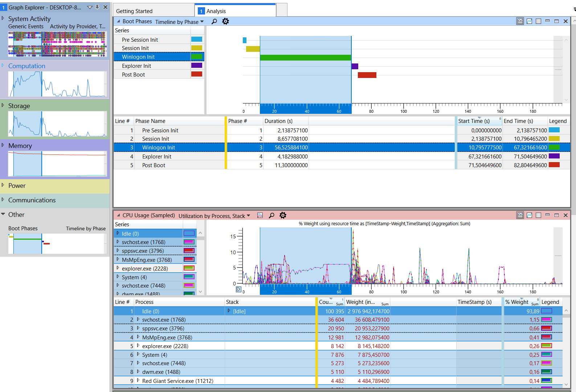Select Pre Session Init table row
The image size is (576, 392).
coord(342,130)
